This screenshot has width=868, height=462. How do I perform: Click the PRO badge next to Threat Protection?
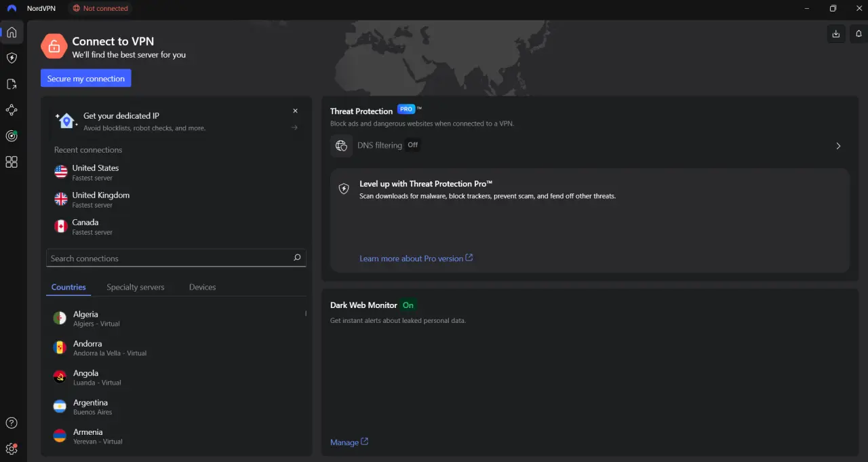click(406, 109)
